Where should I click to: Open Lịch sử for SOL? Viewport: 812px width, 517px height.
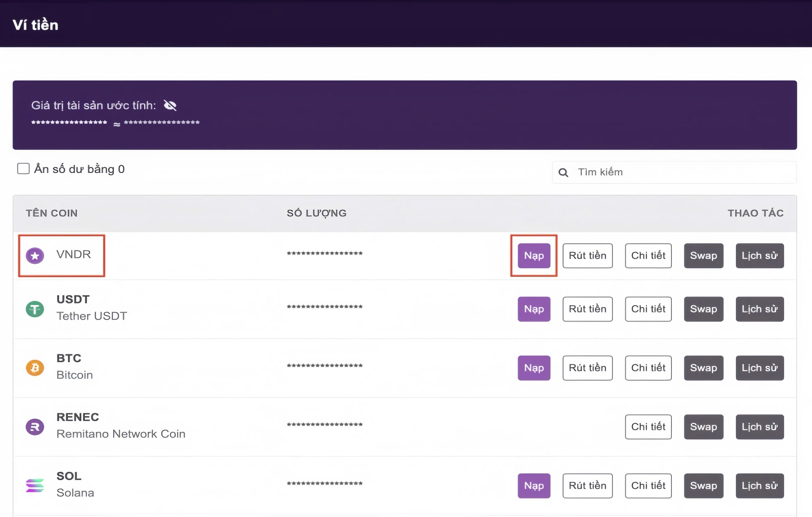tap(760, 486)
